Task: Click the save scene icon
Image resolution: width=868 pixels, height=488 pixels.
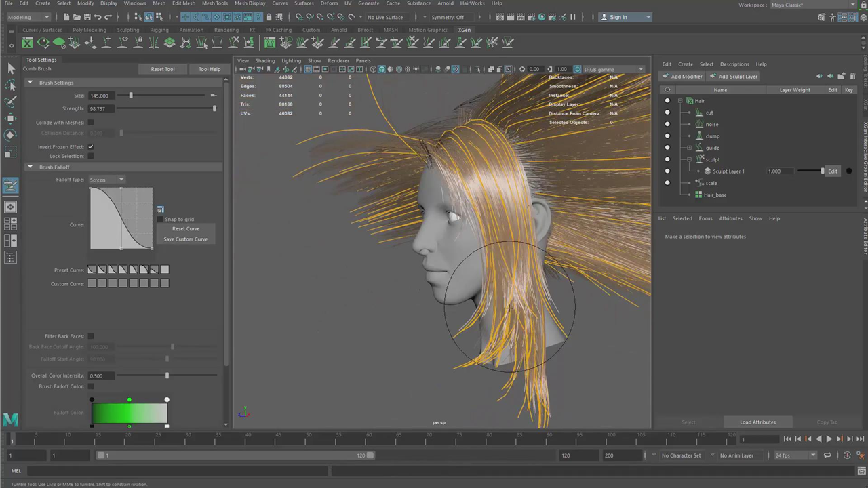Action: 87,17
